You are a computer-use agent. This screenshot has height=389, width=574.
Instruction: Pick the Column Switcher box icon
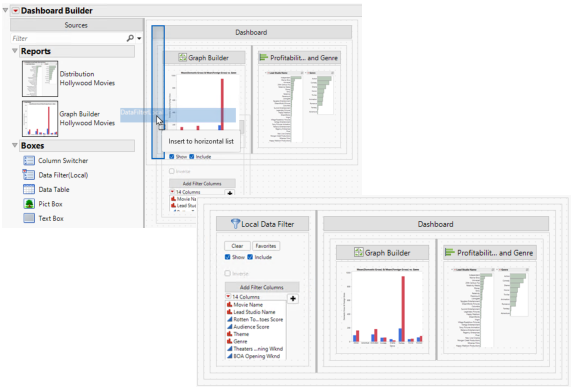tap(29, 161)
